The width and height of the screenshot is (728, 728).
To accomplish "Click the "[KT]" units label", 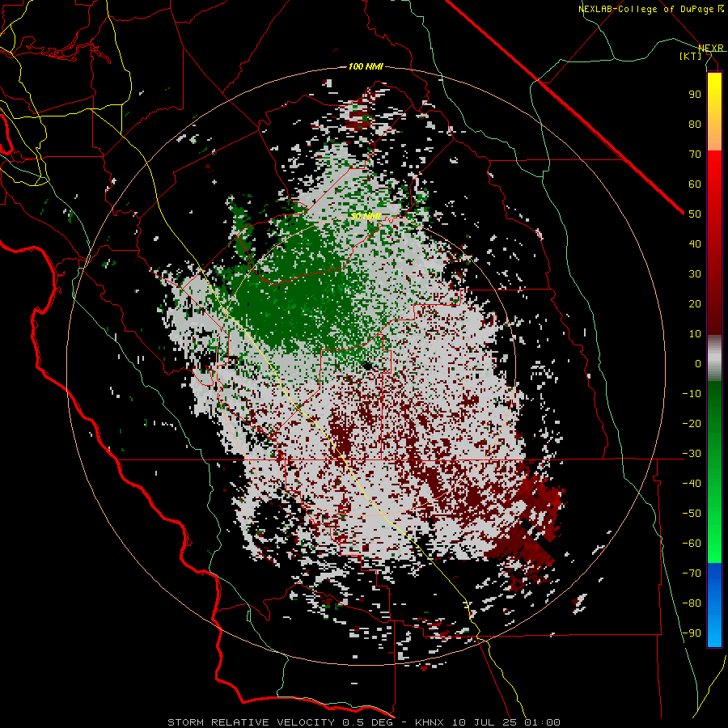I will pyautogui.click(x=691, y=56).
